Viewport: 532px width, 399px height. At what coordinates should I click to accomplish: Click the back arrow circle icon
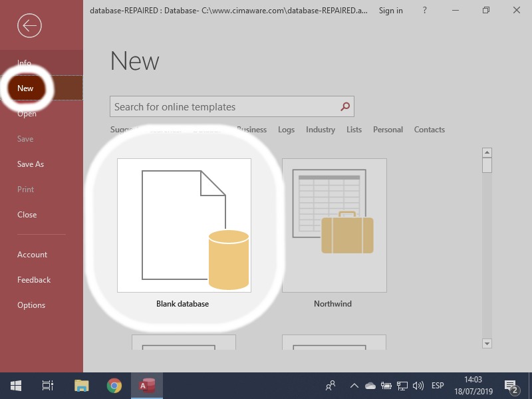(x=29, y=26)
